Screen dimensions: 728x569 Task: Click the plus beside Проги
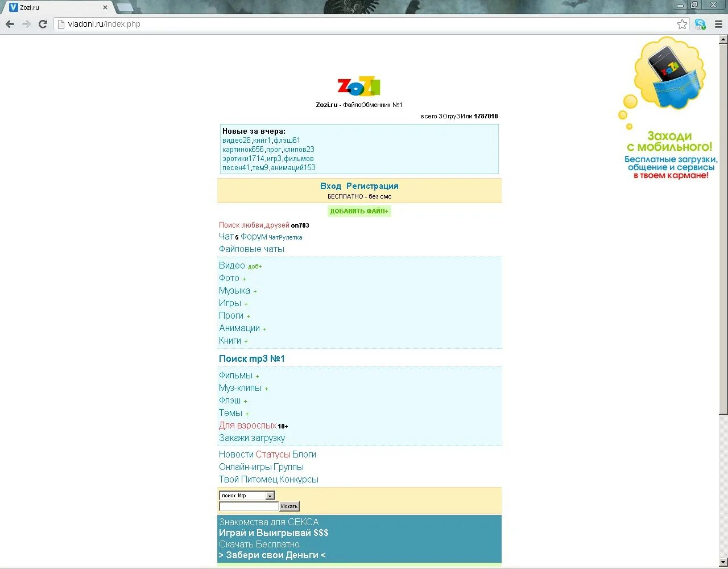point(248,316)
